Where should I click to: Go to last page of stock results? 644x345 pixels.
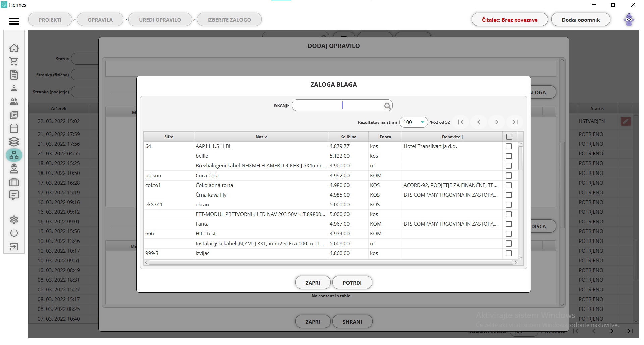[515, 122]
